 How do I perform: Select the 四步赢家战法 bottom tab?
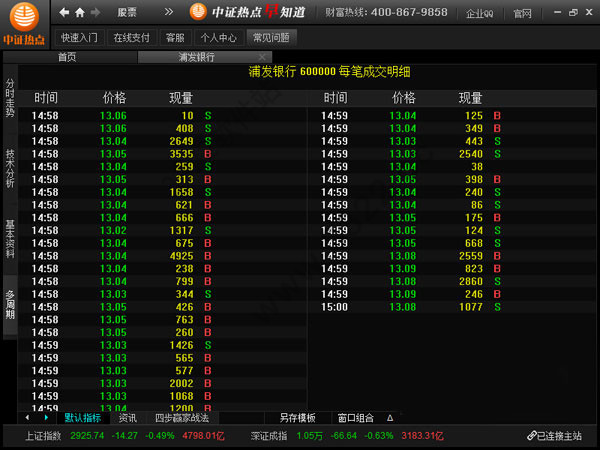(182, 418)
